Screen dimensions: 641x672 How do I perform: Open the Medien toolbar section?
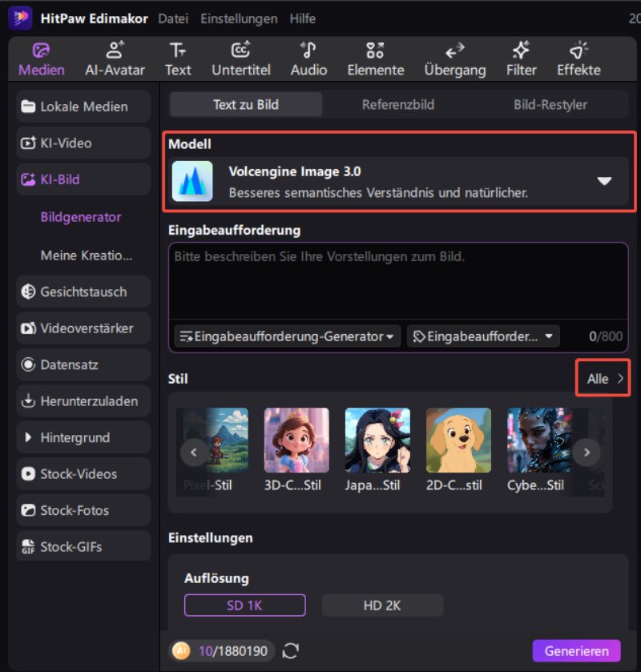(x=42, y=59)
